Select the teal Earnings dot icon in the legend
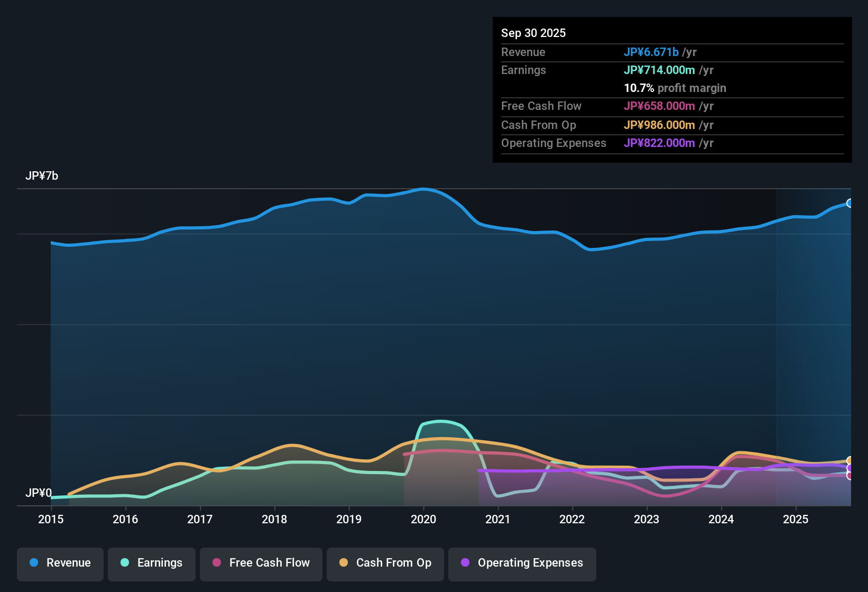The image size is (868, 592). pyautogui.click(x=125, y=563)
